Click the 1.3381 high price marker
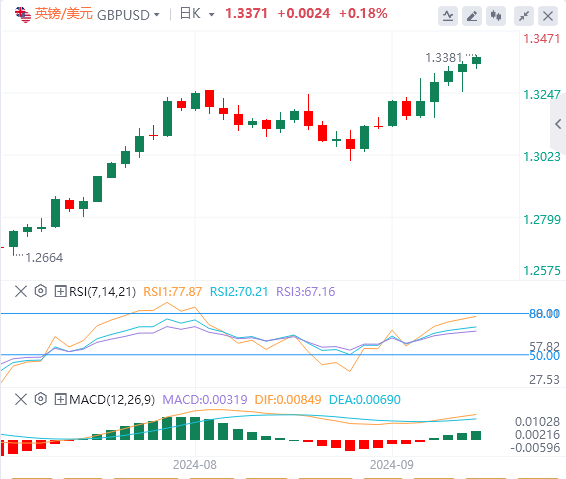The height and width of the screenshot is (479, 566). coord(444,58)
